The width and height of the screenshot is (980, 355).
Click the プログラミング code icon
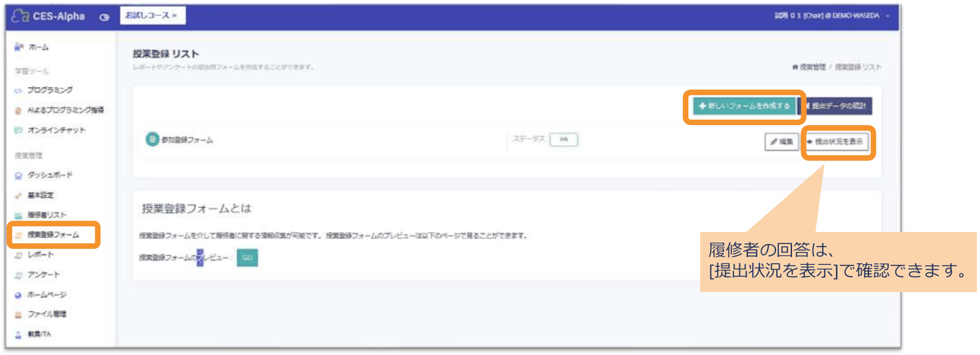pyautogui.click(x=18, y=90)
